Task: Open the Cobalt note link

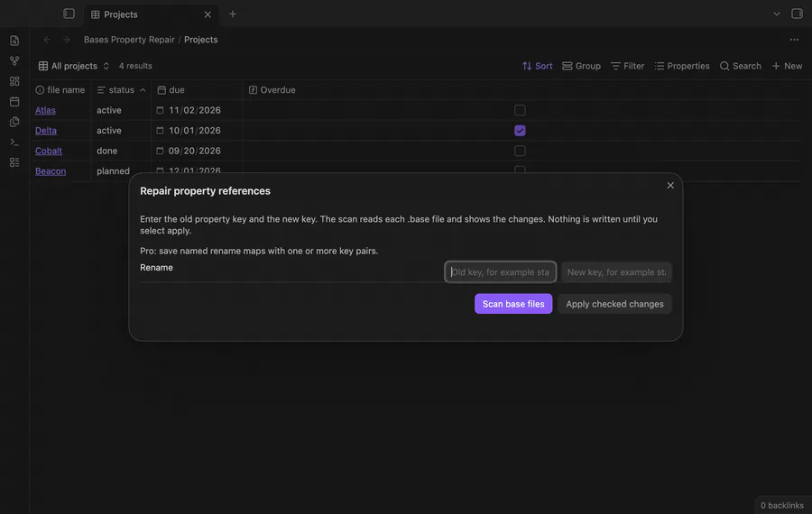Action: click(49, 151)
